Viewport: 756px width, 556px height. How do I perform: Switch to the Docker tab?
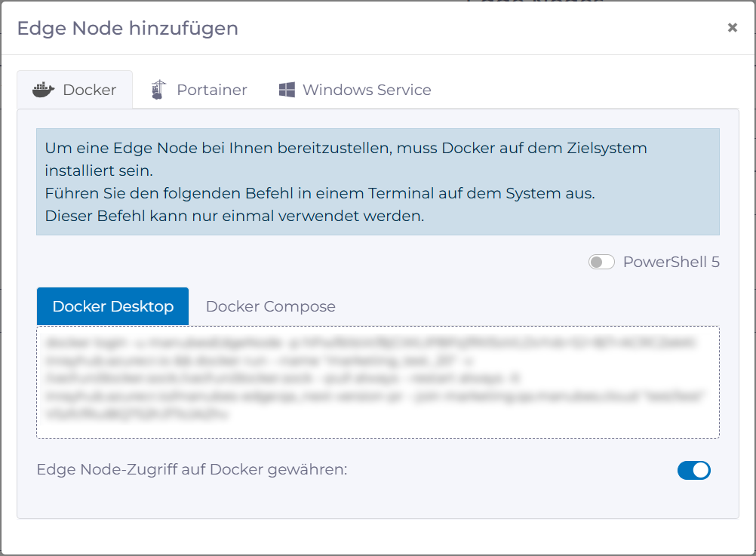75,90
